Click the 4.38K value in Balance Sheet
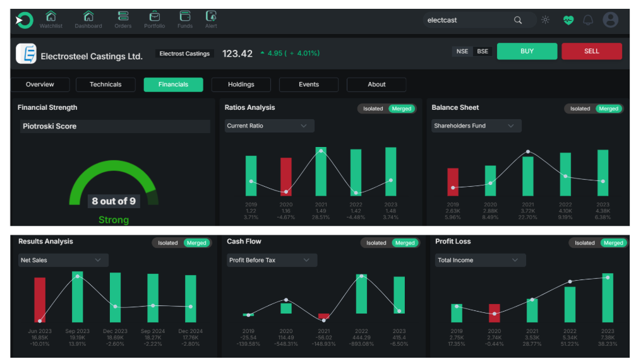This screenshot has width=636, height=364. pos(603,211)
